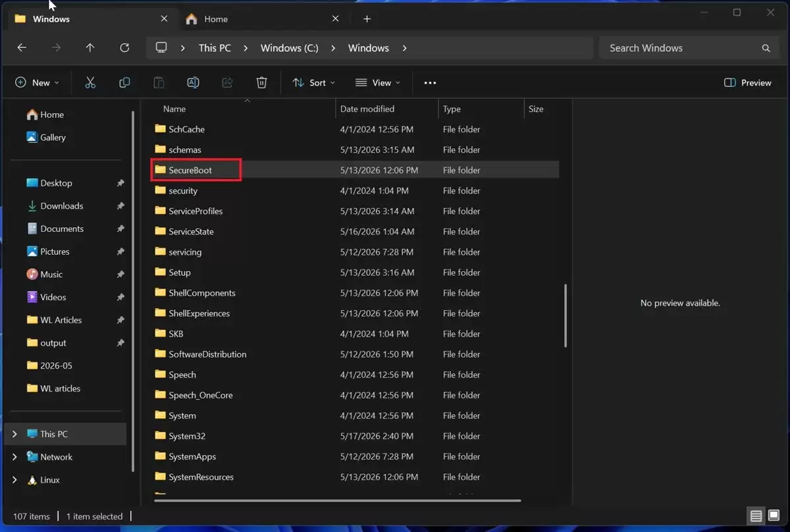Open a new tab with plus icon
The image size is (790, 532).
[x=367, y=19]
